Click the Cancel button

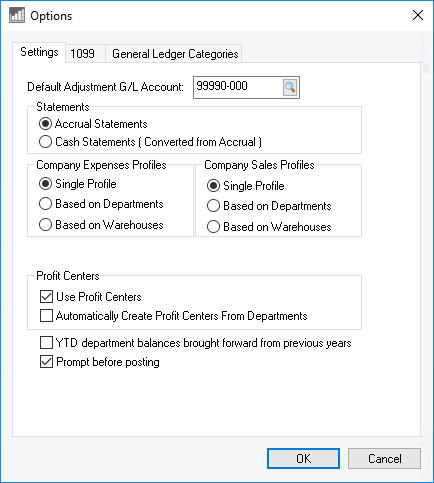click(x=384, y=459)
